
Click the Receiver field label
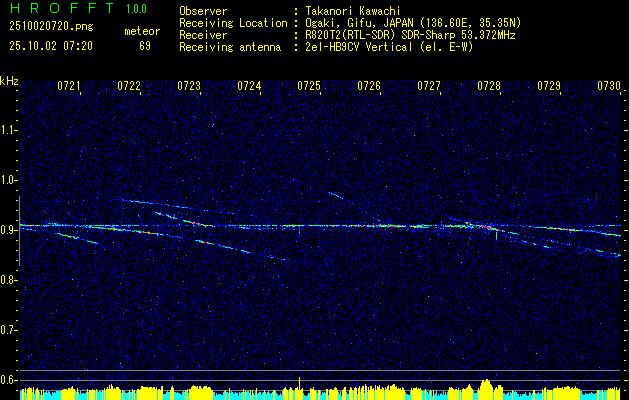pos(203,35)
